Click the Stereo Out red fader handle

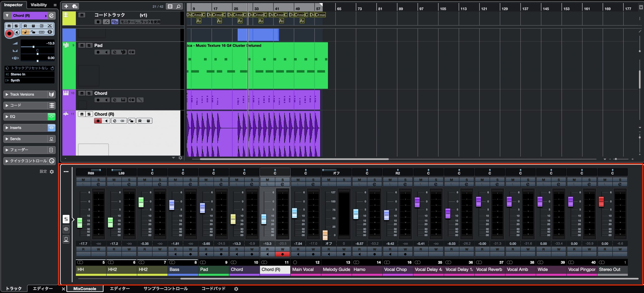click(601, 202)
